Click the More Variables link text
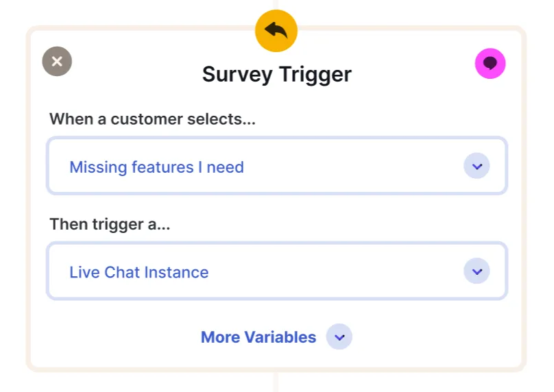The height and width of the screenshot is (392, 554). [x=258, y=337]
